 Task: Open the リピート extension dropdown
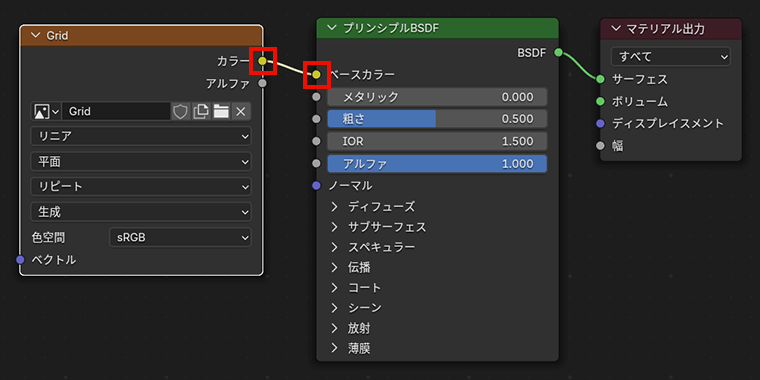click(141, 187)
